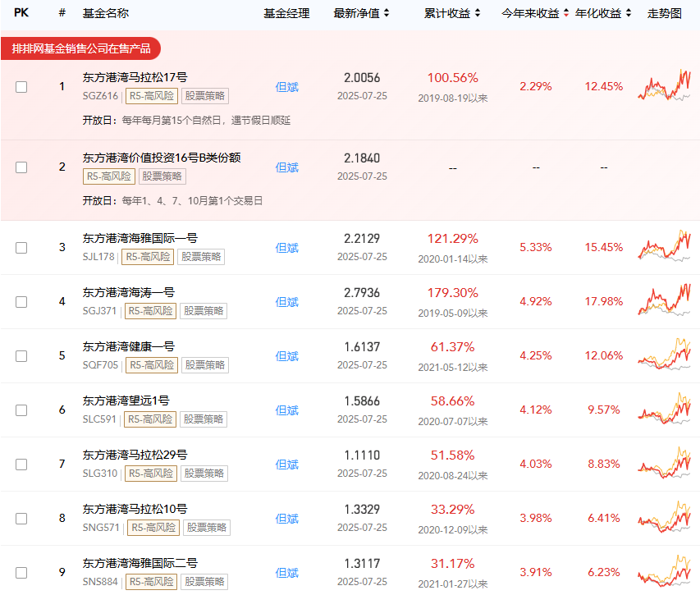Viewport: 700px width, 595px height.
Task: Click the annualized return 12.06%
Action: [x=604, y=355]
